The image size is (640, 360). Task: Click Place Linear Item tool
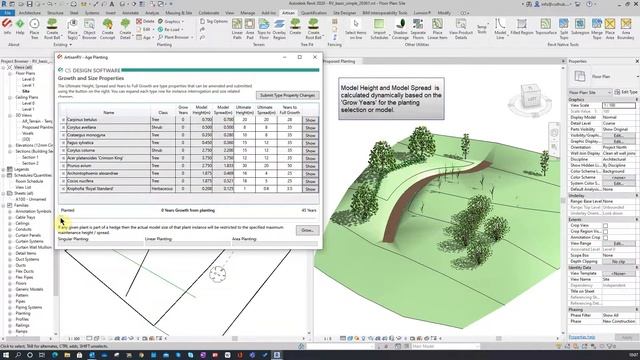[x=437, y=29]
